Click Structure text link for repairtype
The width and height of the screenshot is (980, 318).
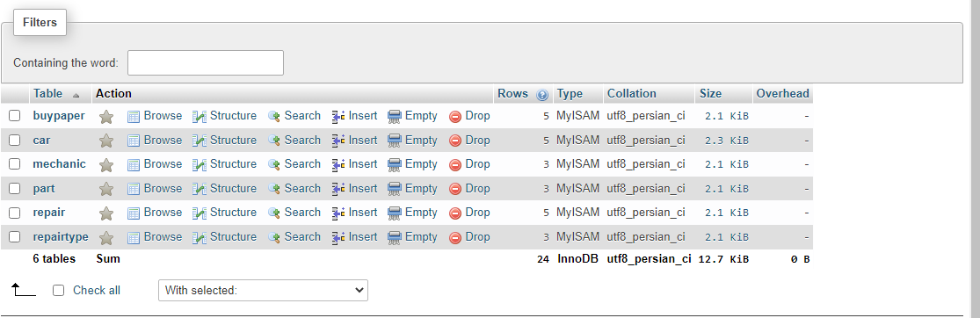(x=233, y=237)
